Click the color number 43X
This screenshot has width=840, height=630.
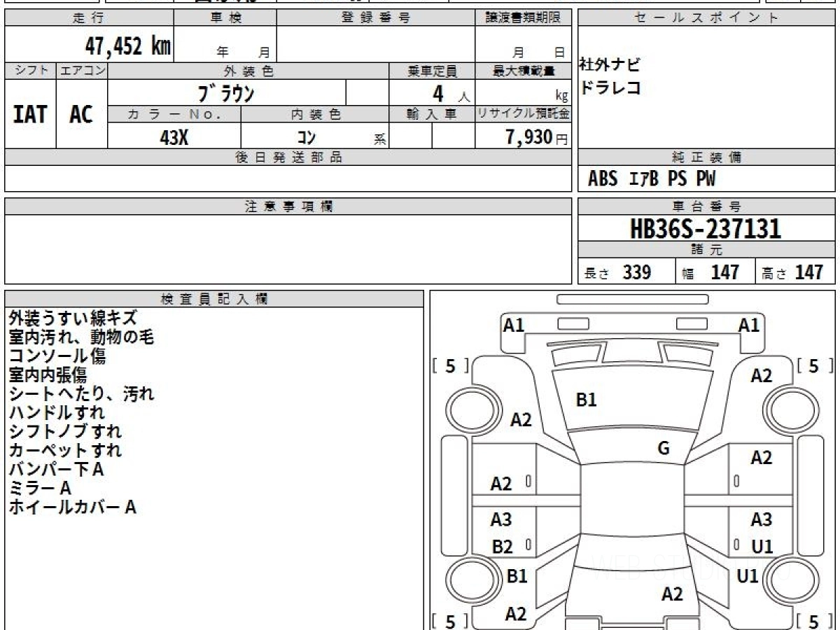[174, 138]
